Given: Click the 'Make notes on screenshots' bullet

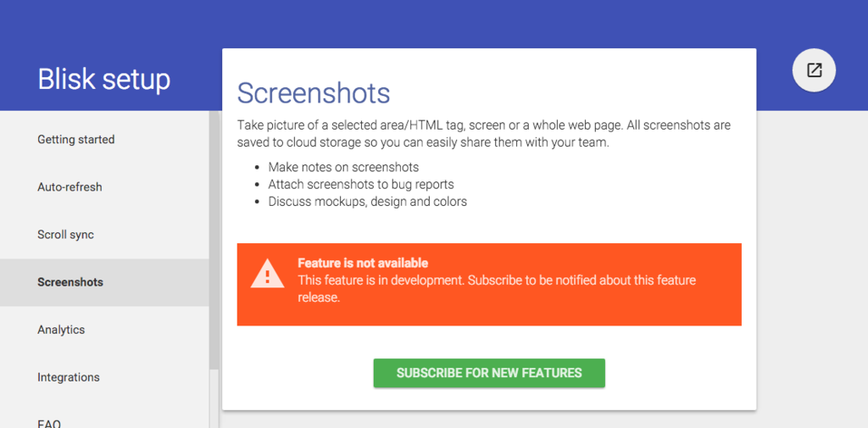Looking at the screenshot, I should pyautogui.click(x=343, y=167).
